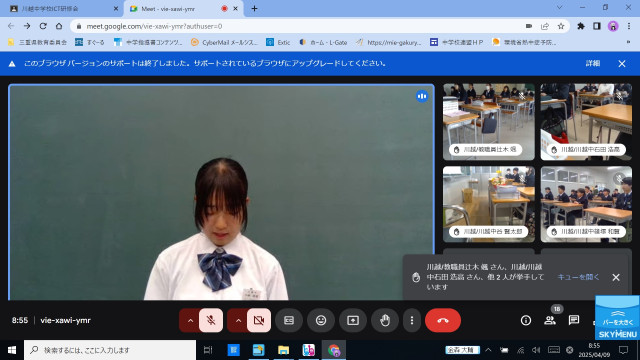Expand video settings arrow beside camera

[x=238, y=320]
